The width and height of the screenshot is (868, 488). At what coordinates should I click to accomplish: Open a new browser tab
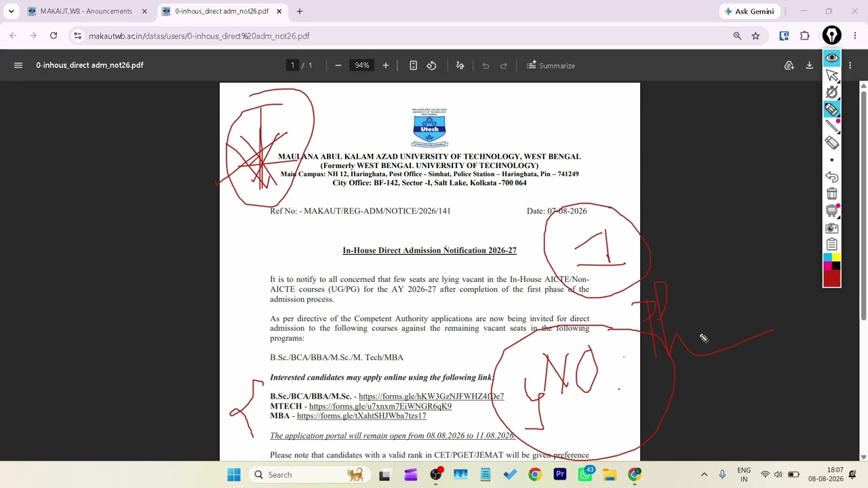coord(300,12)
